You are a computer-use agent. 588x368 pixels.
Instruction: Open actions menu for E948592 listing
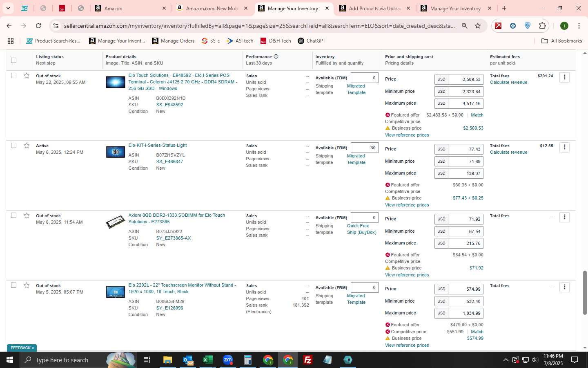point(564,77)
